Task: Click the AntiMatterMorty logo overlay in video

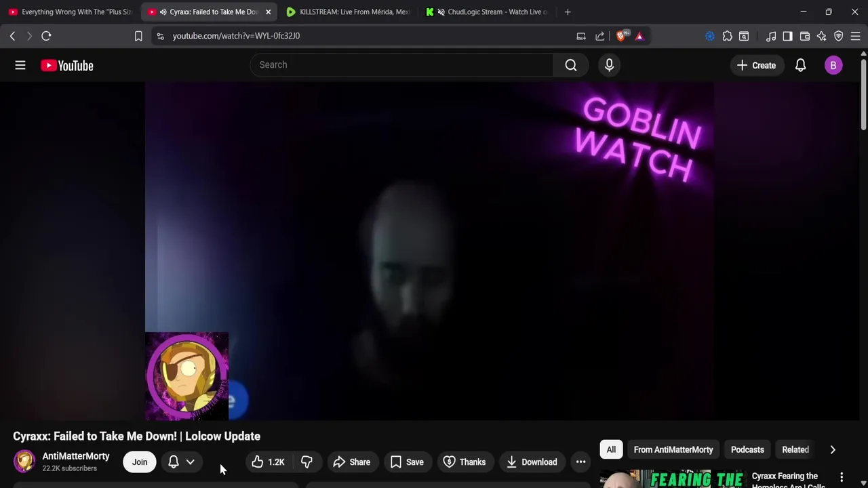Action: 187,376
